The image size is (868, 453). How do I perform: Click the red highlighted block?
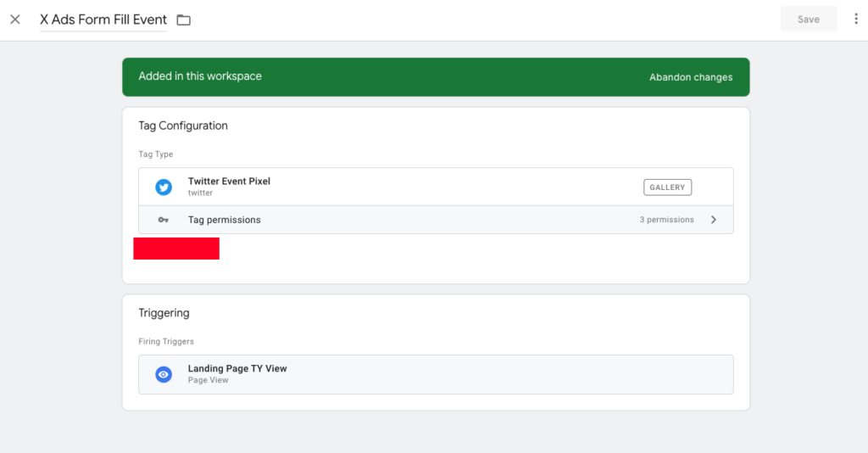pos(176,248)
